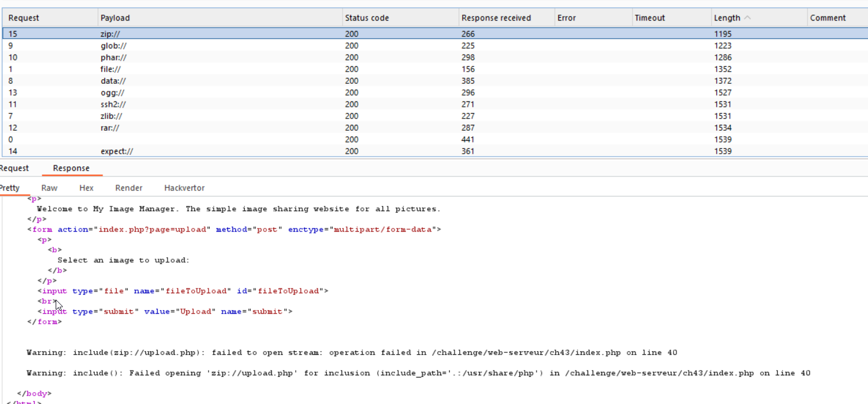
Task: Select the ssh2:// payload row
Action: click(x=176, y=104)
